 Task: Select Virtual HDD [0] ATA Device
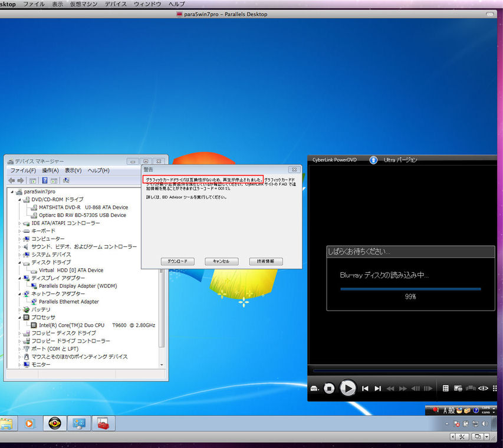71,271
